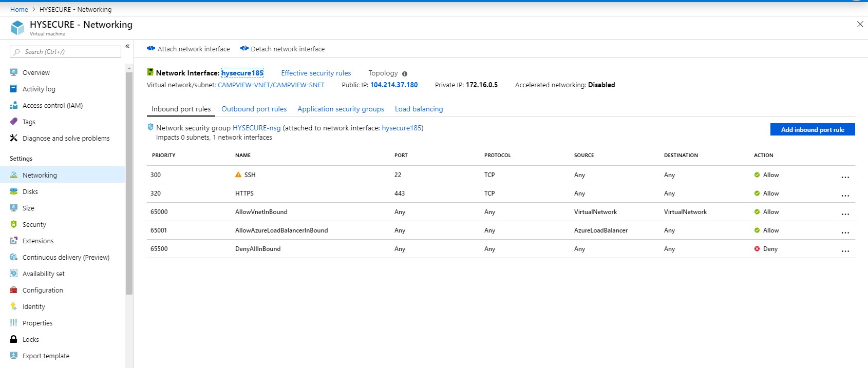This screenshot has width=868, height=368.
Task: Go to Home in the breadcrumb
Action: 19,9
